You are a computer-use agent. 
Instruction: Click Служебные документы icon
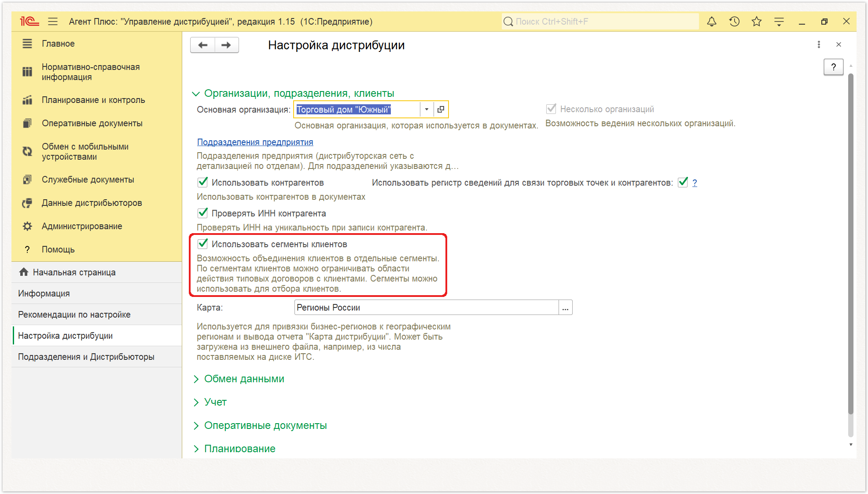point(27,179)
